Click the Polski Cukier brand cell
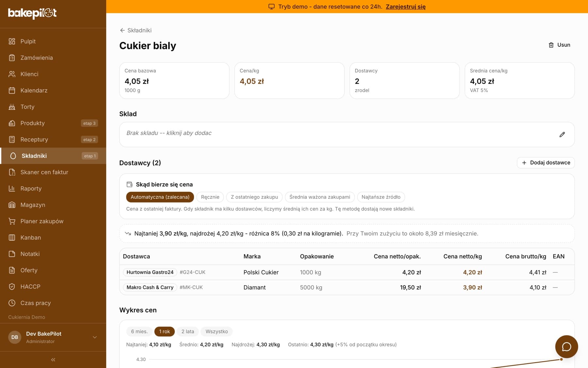Viewport: 588px width, 368px height. tap(261, 272)
